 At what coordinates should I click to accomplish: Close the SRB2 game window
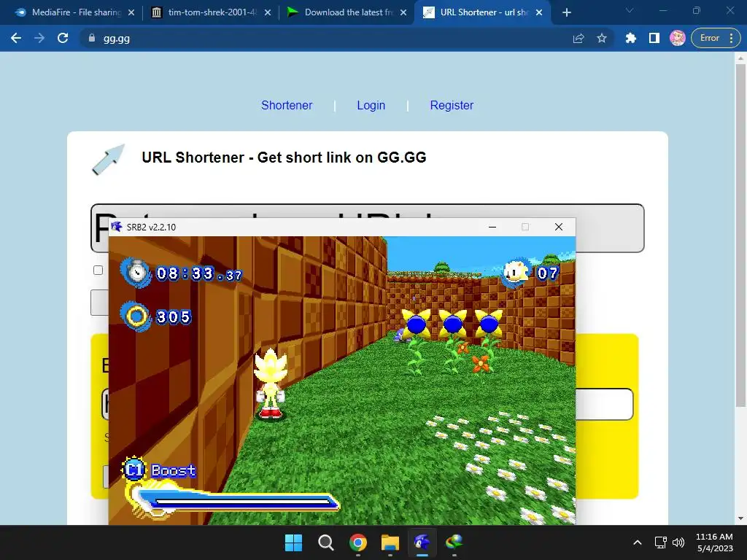coord(559,227)
